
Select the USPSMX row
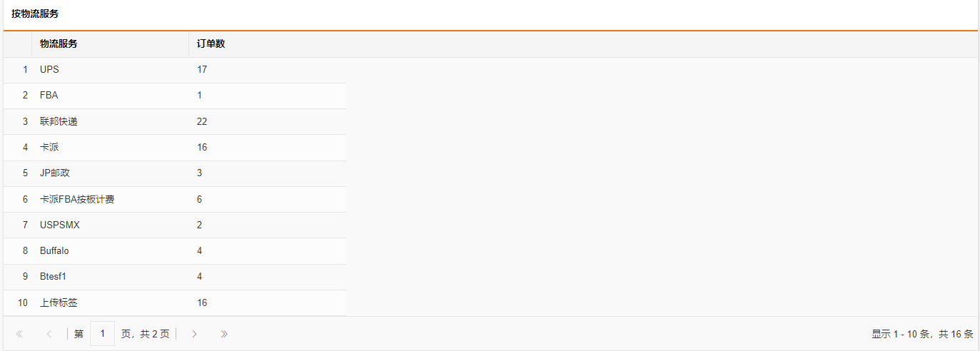[x=175, y=225]
